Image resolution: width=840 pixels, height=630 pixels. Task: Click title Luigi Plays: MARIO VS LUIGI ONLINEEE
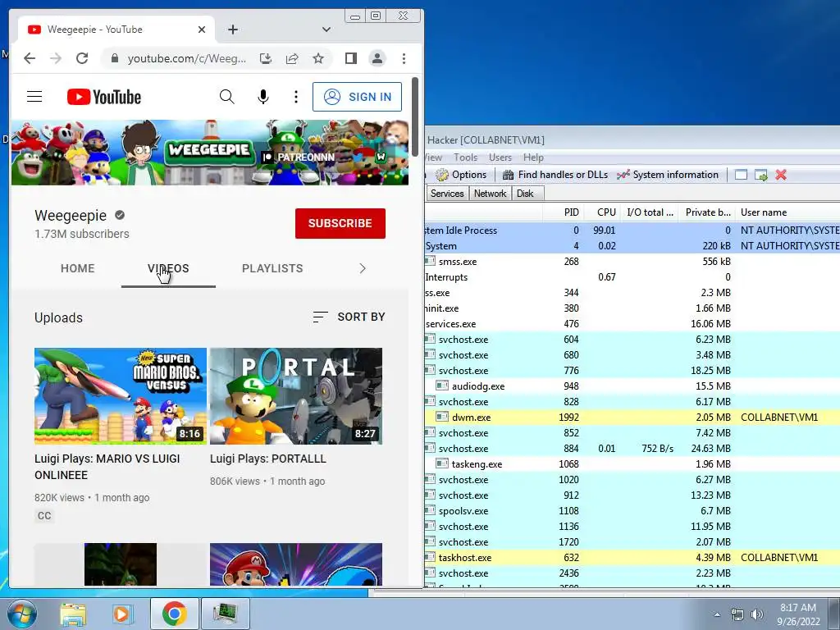[x=107, y=467]
